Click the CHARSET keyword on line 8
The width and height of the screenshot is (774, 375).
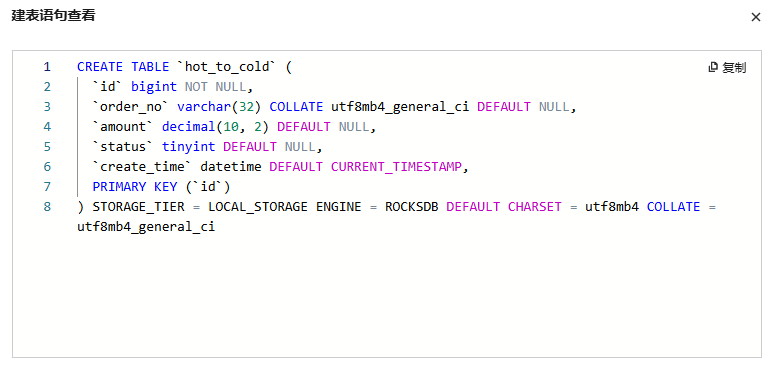coord(535,207)
